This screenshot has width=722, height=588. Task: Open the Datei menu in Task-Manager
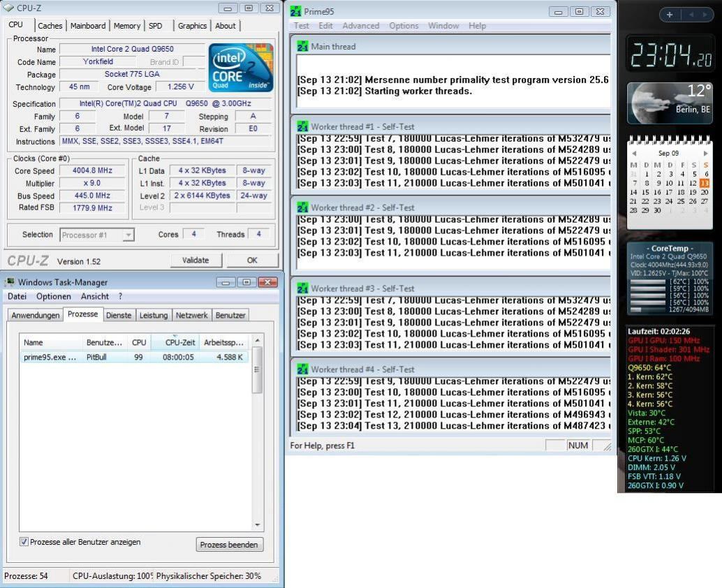coord(17,297)
